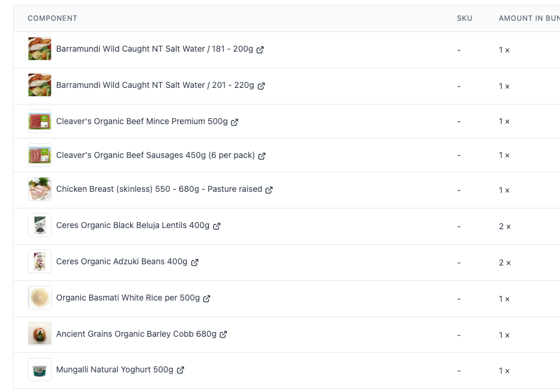Open external link icon for Black Beluja Lentils
This screenshot has width=560, height=392.
216,226
